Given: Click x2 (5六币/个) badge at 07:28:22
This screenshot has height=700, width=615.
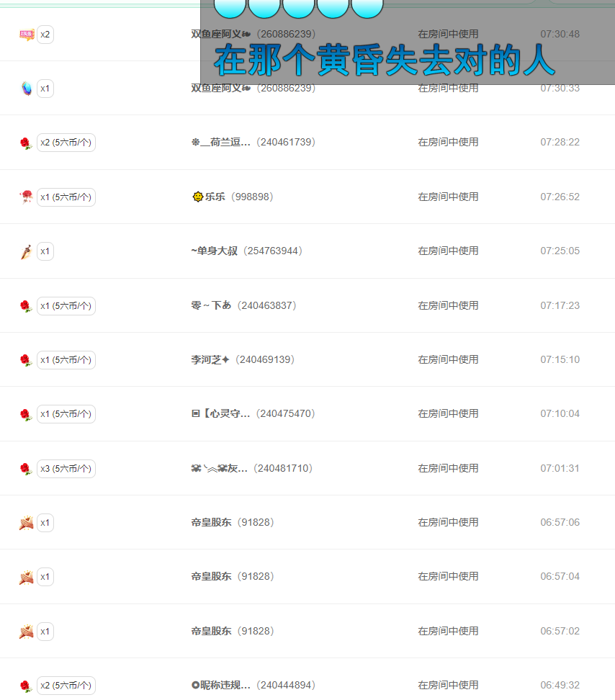Looking at the screenshot, I should (x=66, y=143).
